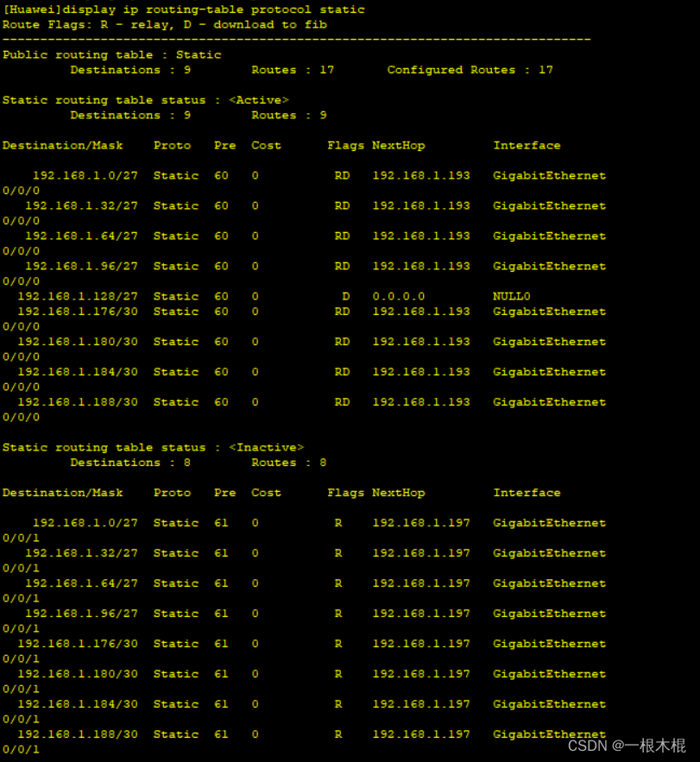Click inactive destination 192.168.1.188/30 with next hop .197
Viewport: 700px width, 762px height.
[x=78, y=734]
